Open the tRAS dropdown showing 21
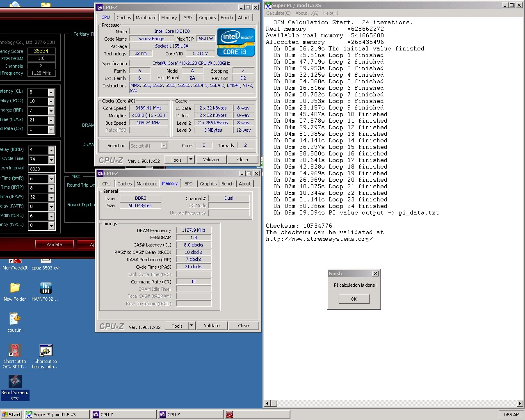525x420 pixels. pyautogui.click(x=51, y=120)
